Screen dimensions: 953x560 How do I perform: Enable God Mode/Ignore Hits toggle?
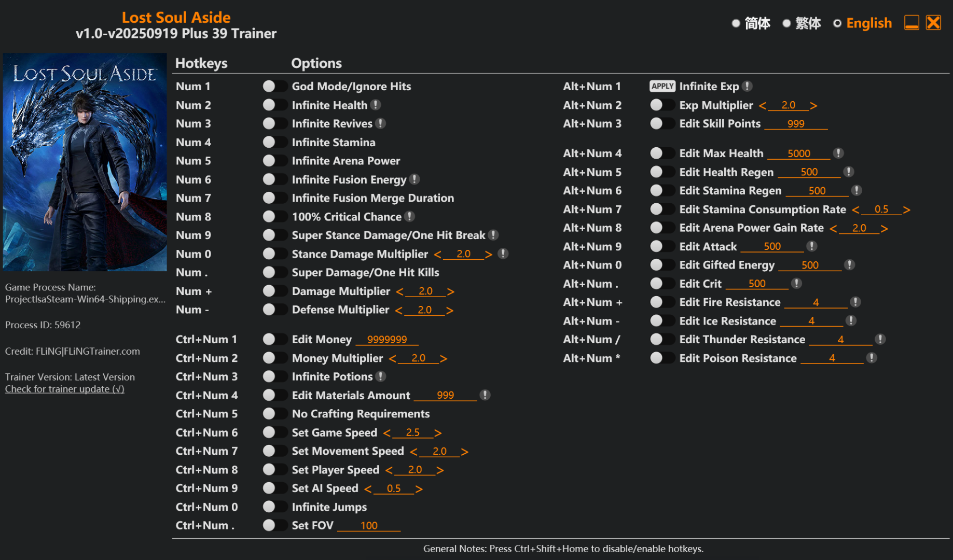(x=274, y=86)
